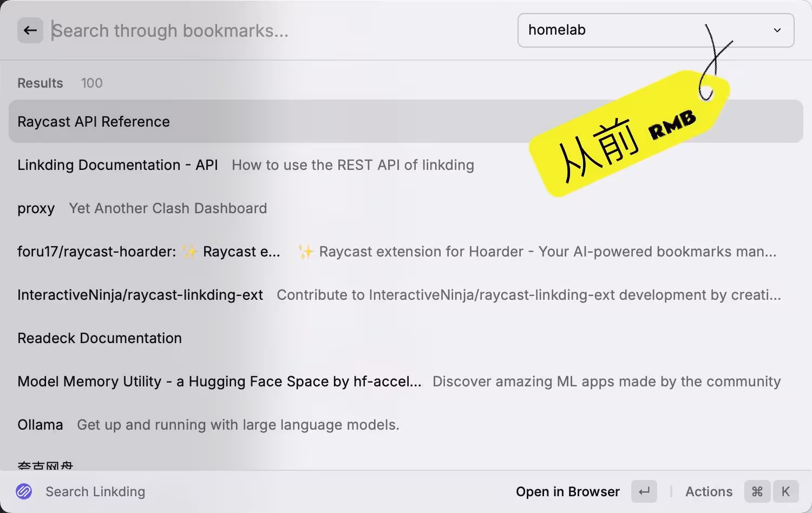The width and height of the screenshot is (812, 513).
Task: Click 'Get up and running' Ollama description
Action: tap(238, 425)
